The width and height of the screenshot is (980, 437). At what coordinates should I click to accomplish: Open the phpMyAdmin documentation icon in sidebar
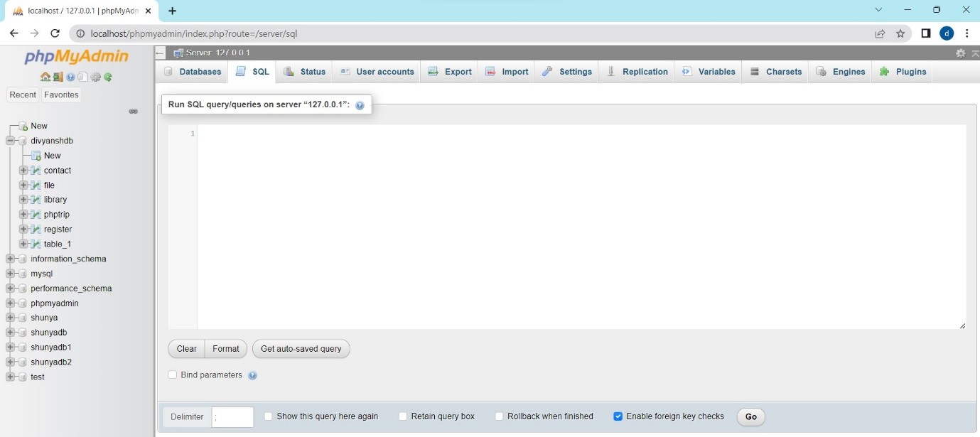tap(70, 77)
